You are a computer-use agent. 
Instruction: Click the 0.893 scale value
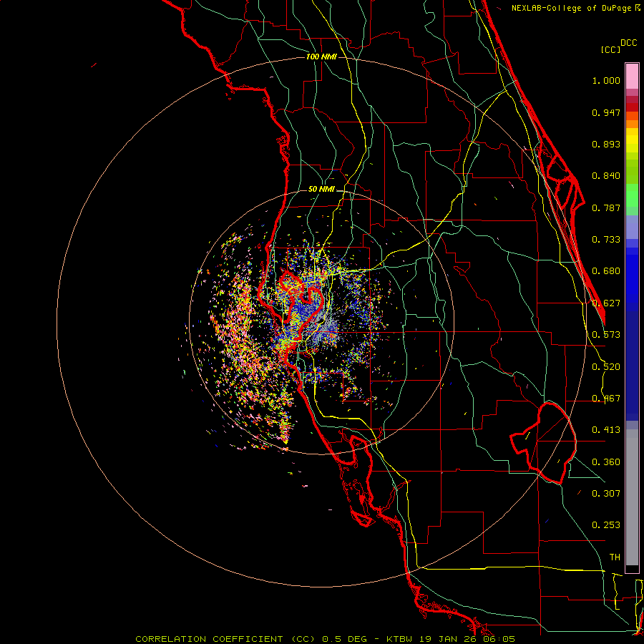pos(606,144)
